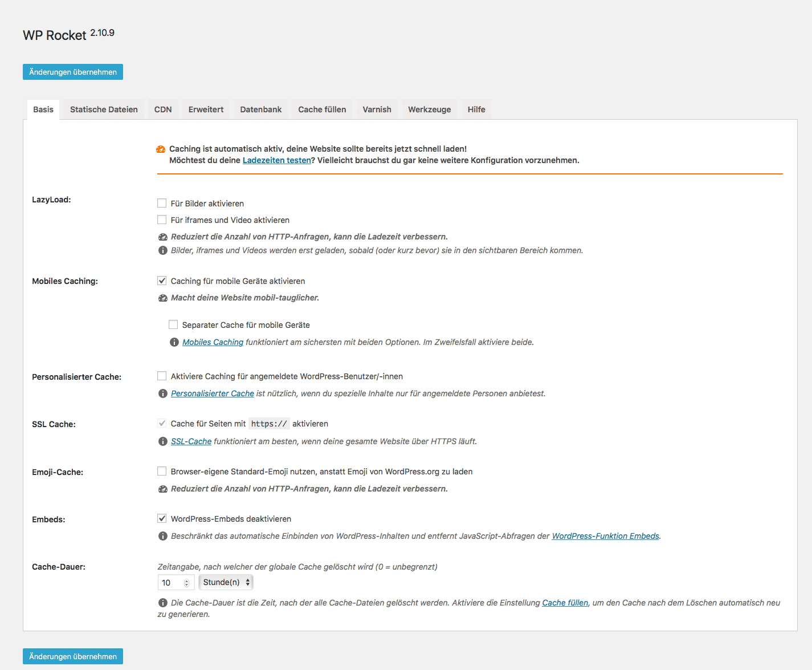
Task: Go to the Erweitert tab
Action: pos(206,109)
